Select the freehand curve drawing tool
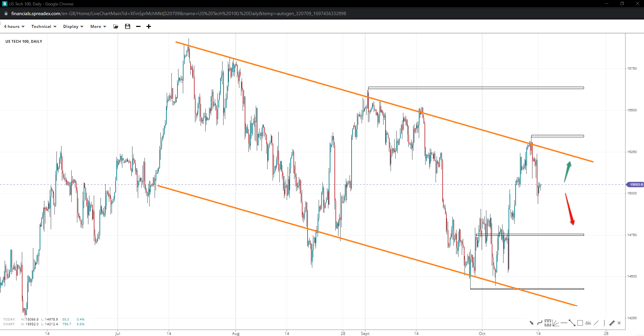This screenshot has width=644, height=336. click(x=539, y=323)
